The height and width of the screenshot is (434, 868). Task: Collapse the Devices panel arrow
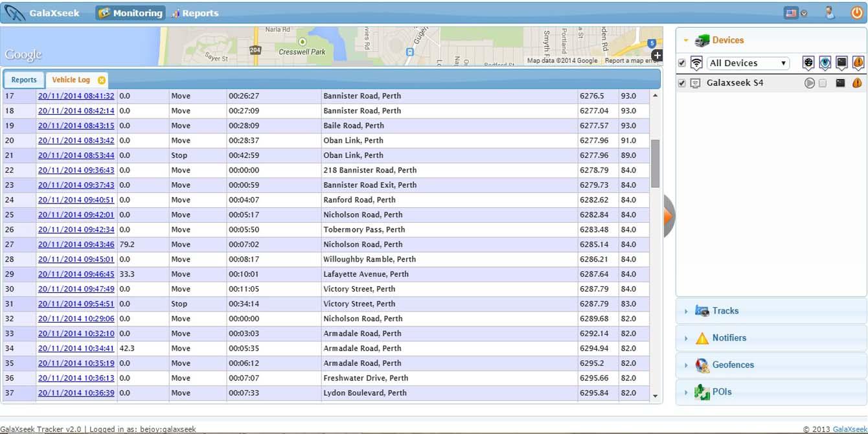point(686,41)
